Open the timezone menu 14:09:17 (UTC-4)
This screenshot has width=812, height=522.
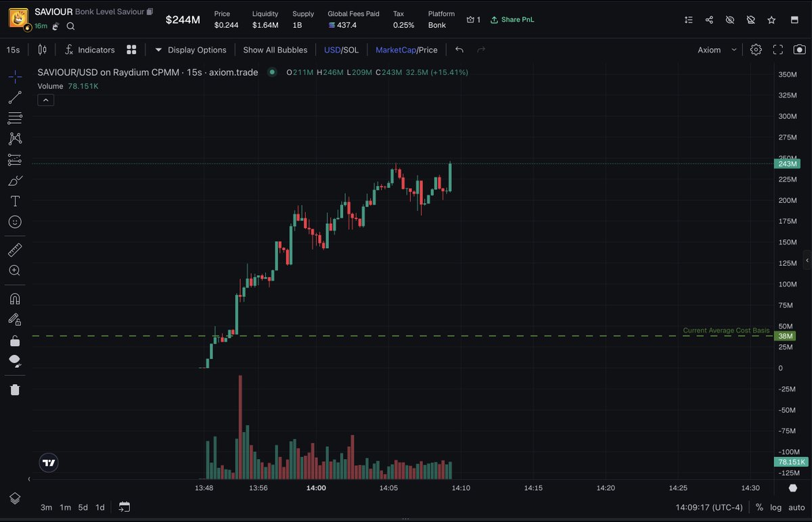click(x=708, y=507)
